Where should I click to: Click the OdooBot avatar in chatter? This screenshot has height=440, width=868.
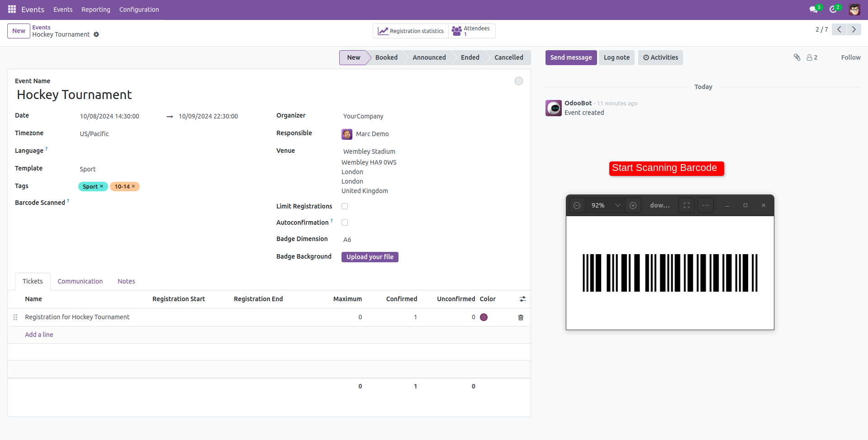click(x=554, y=108)
